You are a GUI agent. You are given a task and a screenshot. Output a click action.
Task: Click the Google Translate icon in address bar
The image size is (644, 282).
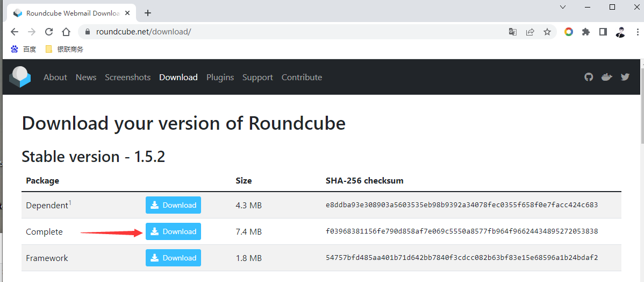[513, 32]
